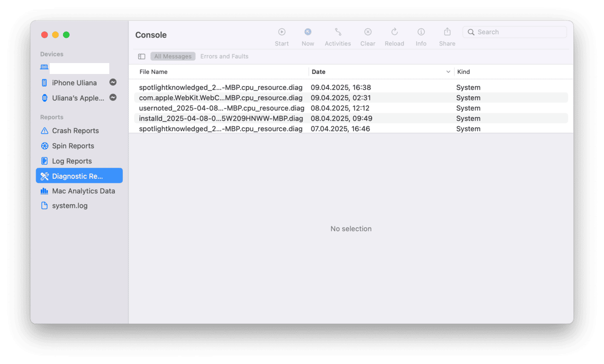Screen dimensions: 604x364
Task: Open Diagnostic Reports in sidebar
Action: tap(79, 176)
